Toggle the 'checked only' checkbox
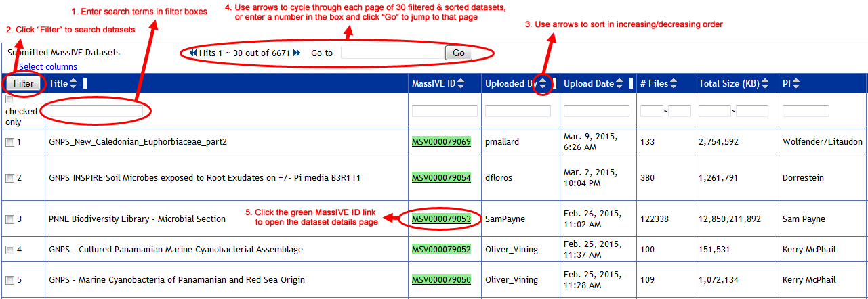The image size is (868, 299). tap(9, 99)
